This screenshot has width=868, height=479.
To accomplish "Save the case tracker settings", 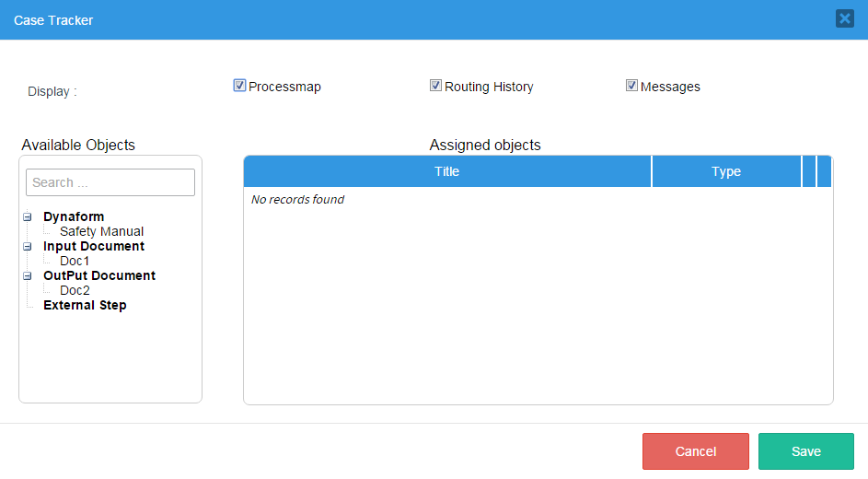I will point(805,451).
